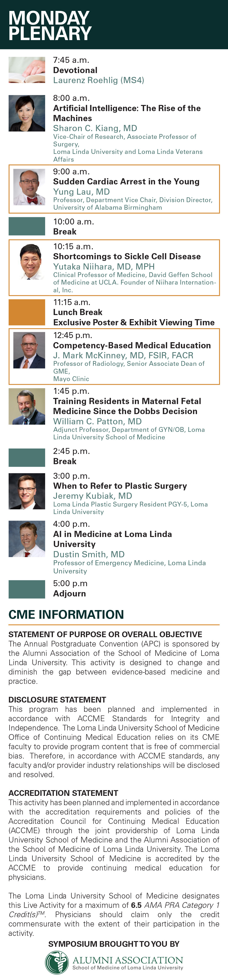Image resolution: width=228 pixels, height=980 pixels.
Task: Click the Competency-Based Medical Education session title
Action: tap(132, 345)
